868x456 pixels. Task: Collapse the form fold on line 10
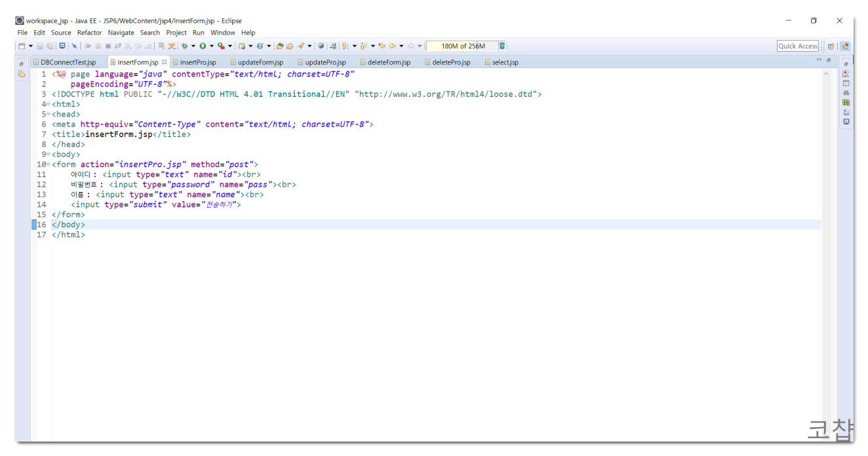pyautogui.click(x=49, y=164)
